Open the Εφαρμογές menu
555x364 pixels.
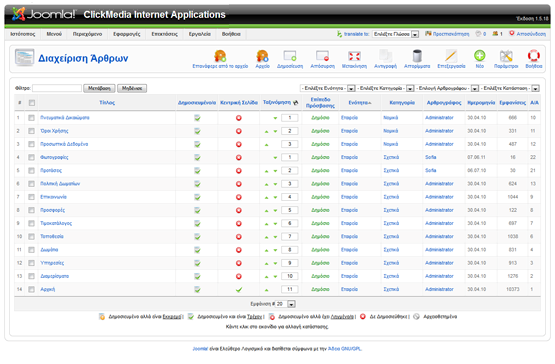(127, 34)
